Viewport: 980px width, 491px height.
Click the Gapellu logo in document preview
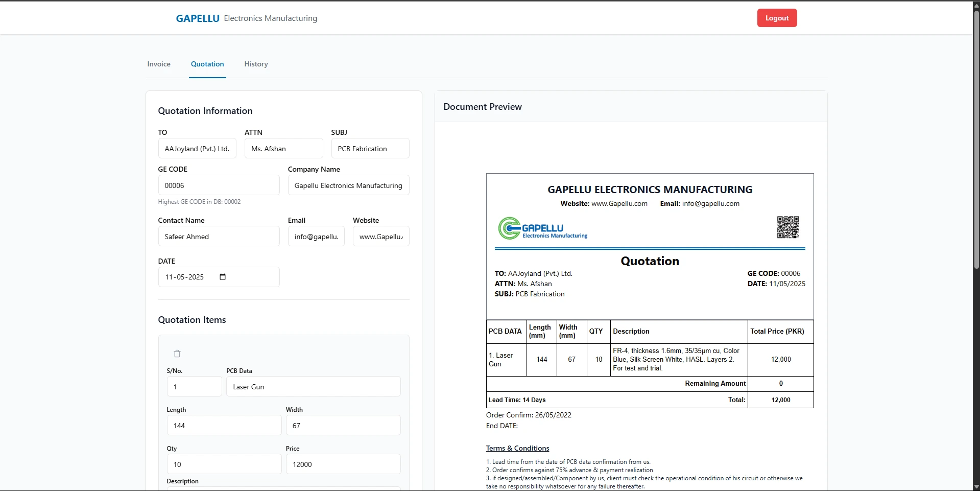(543, 228)
